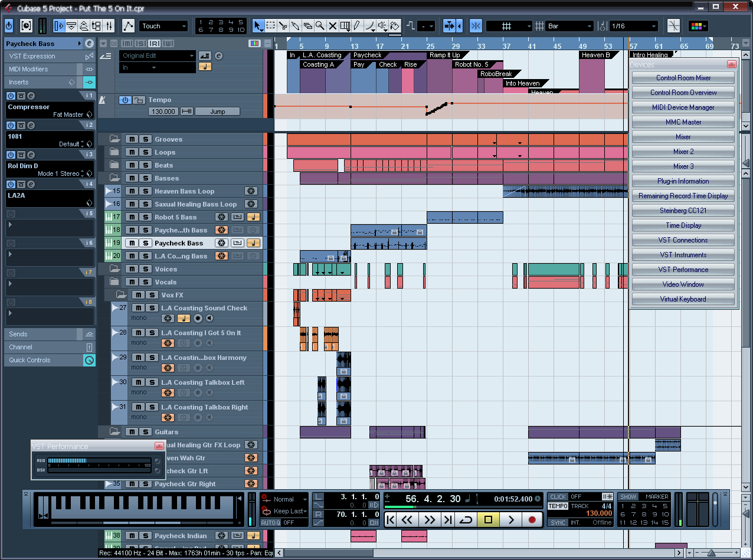Viewport: 753px width, 560px height.
Task: Toggle the Tempo track activate button
Action: click(125, 100)
